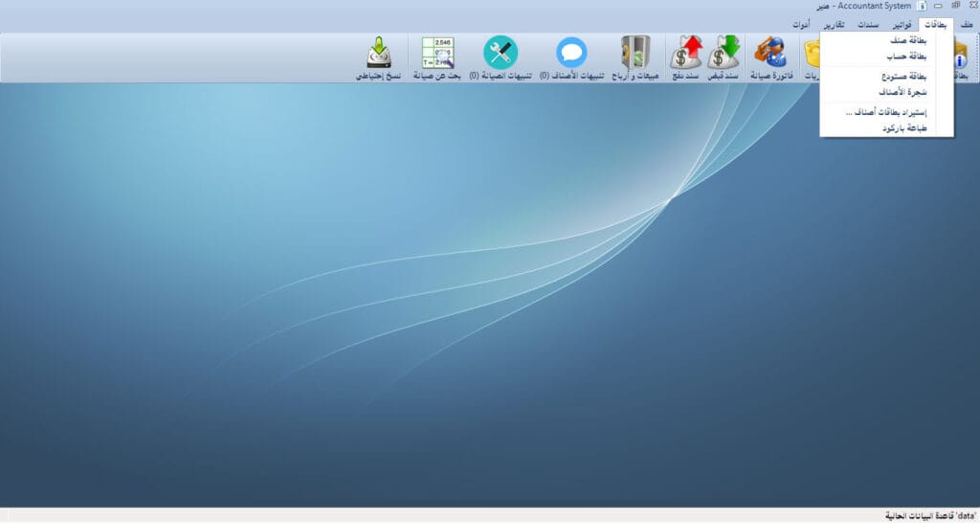Click the info icon in title bar
The width and height of the screenshot is (980, 523).
[x=922, y=6]
